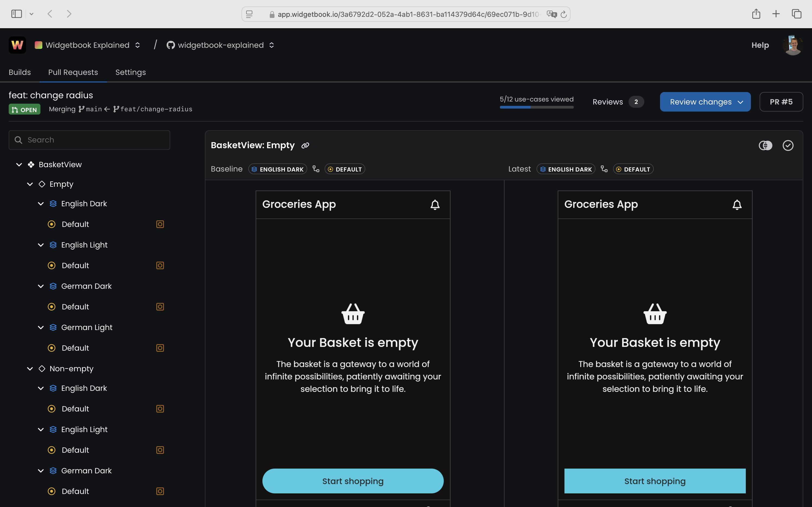
Task: Mark use-case as viewed with checkmark circle
Action: pos(788,145)
